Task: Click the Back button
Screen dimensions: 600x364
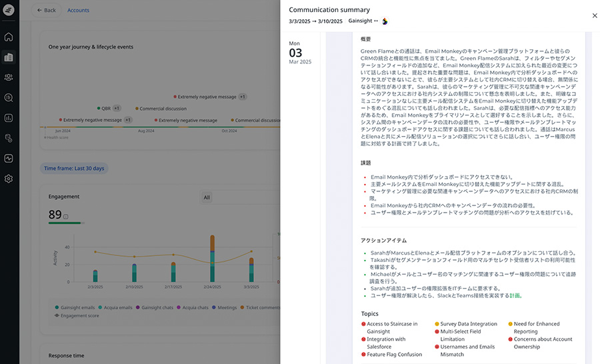Action: click(x=46, y=11)
